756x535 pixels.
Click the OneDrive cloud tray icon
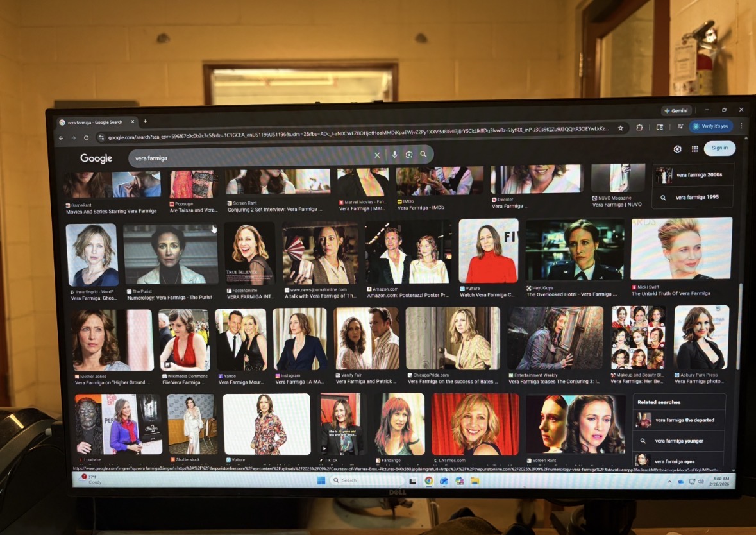click(680, 482)
